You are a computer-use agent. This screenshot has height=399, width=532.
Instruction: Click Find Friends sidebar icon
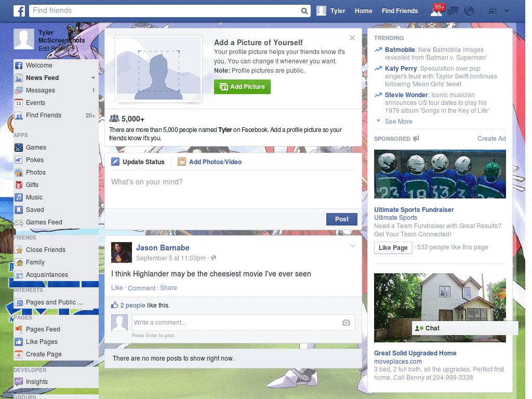[19, 115]
